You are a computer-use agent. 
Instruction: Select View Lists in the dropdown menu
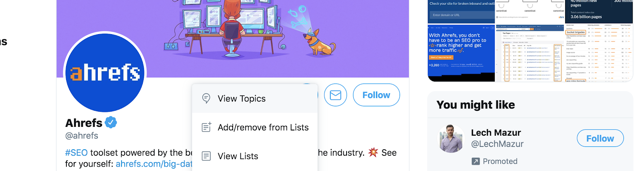[x=238, y=157]
